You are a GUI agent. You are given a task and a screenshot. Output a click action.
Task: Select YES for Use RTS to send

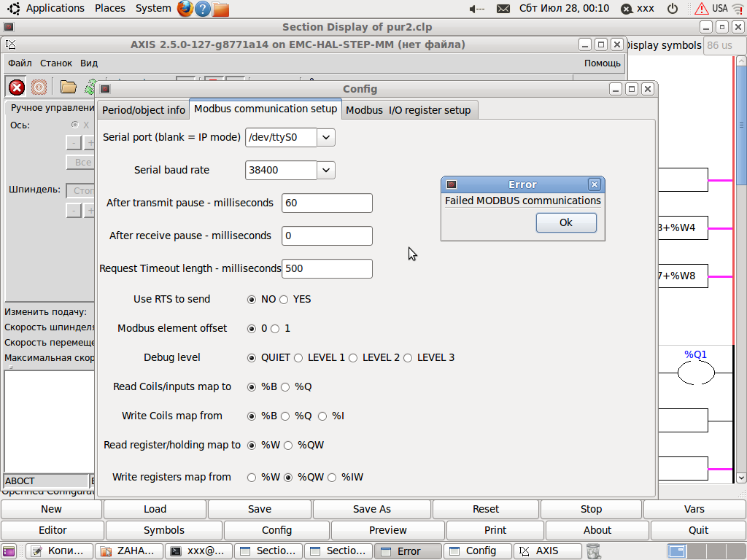click(x=284, y=300)
